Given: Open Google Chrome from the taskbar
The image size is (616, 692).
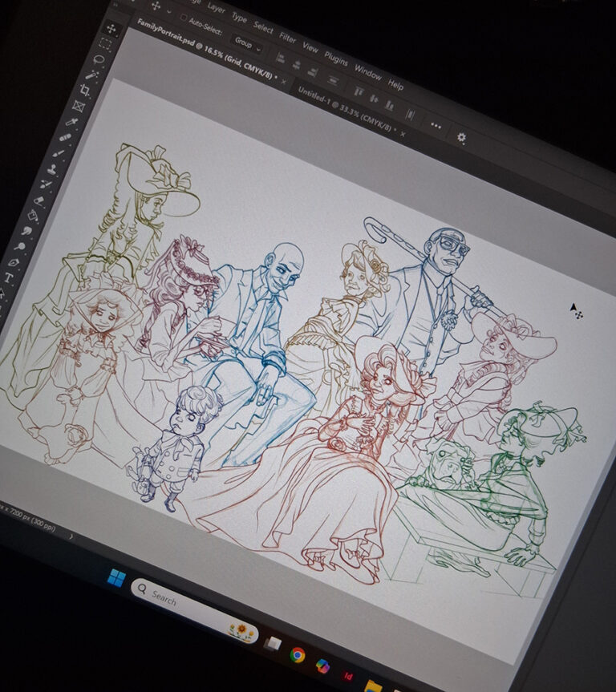Looking at the screenshot, I should (298, 654).
